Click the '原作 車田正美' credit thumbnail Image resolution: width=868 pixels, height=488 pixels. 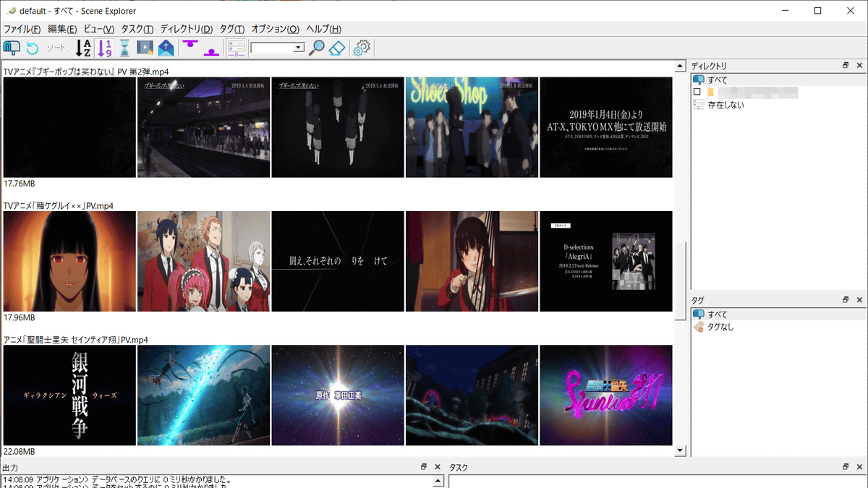pos(338,395)
